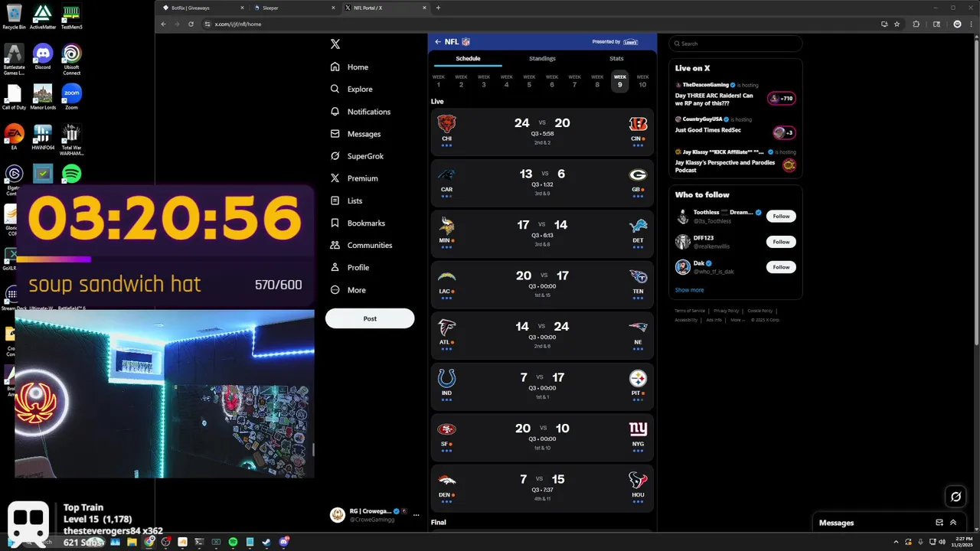The image size is (980, 551).
Task: Open SuperGrok from the sidebar
Action: [357, 156]
